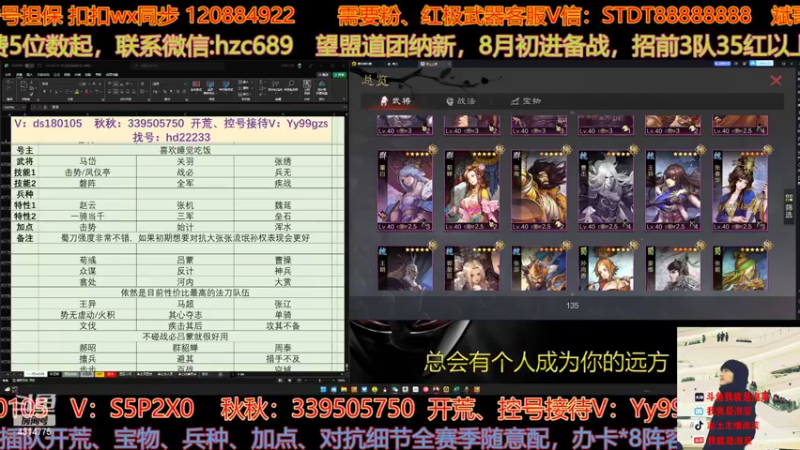Click the up arrow above hero grid
This screenshot has height=450, width=800.
tap(572, 112)
